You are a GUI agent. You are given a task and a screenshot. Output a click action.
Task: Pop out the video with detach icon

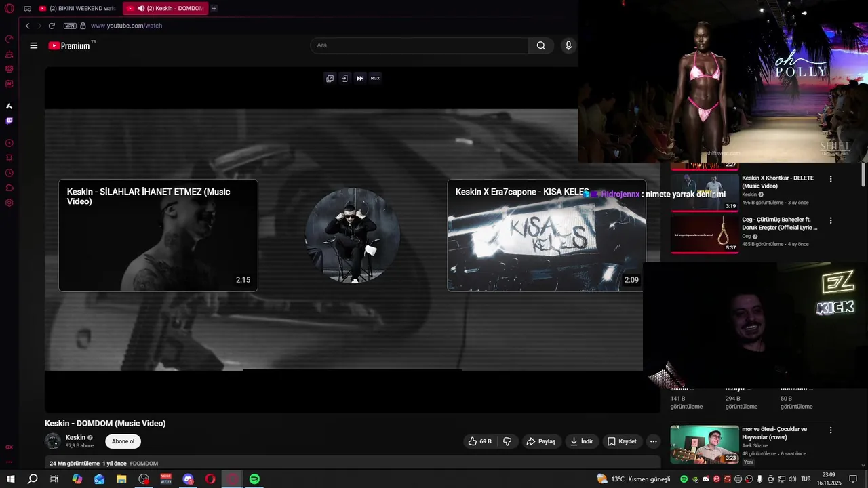[x=330, y=78]
